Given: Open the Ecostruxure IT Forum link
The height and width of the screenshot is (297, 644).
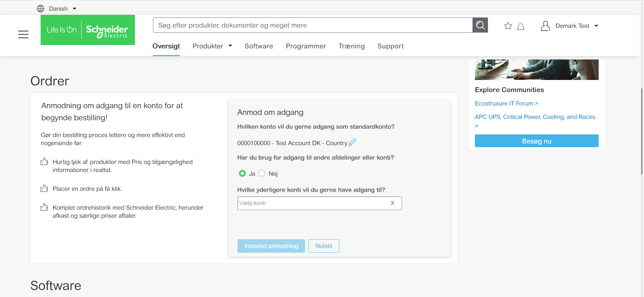Looking at the screenshot, I should pos(506,103).
